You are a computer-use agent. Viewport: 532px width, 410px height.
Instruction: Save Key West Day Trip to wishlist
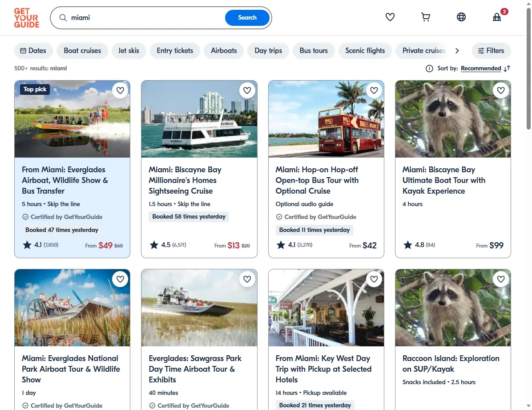click(x=374, y=279)
